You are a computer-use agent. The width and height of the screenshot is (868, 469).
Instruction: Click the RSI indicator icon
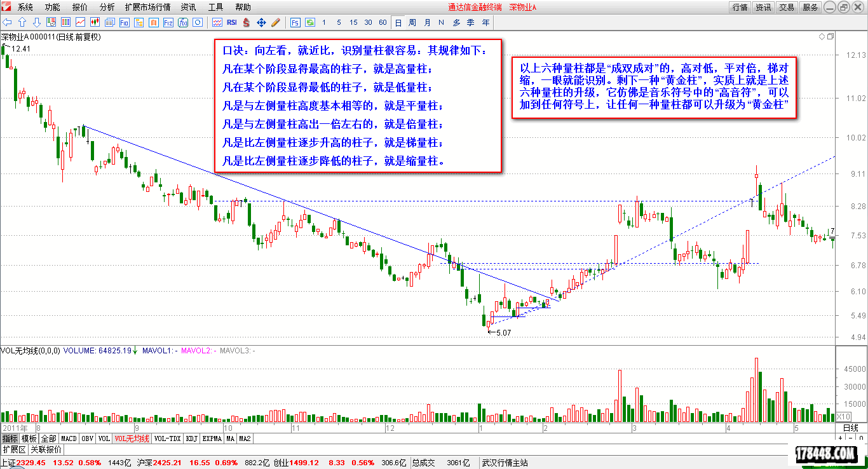coord(232,22)
